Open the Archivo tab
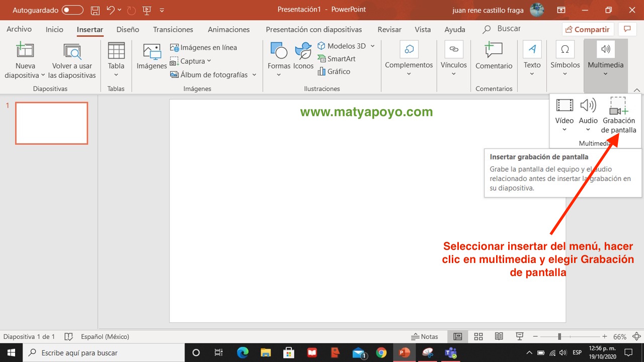 point(19,29)
